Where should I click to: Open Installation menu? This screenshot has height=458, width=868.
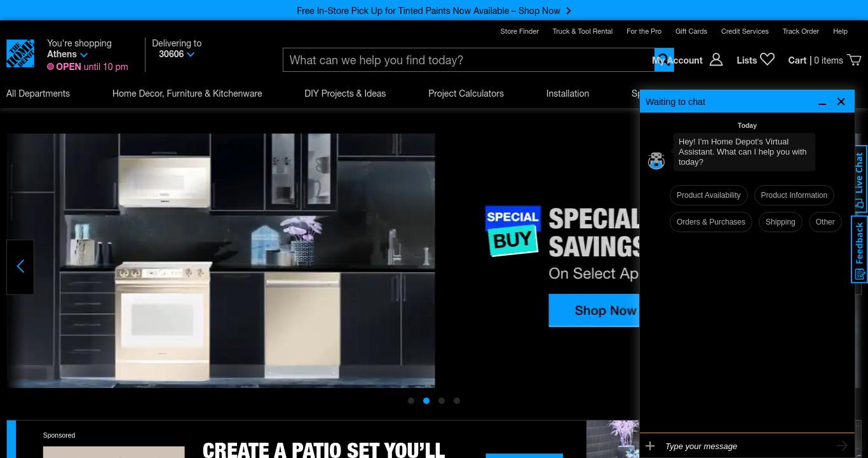coord(567,94)
